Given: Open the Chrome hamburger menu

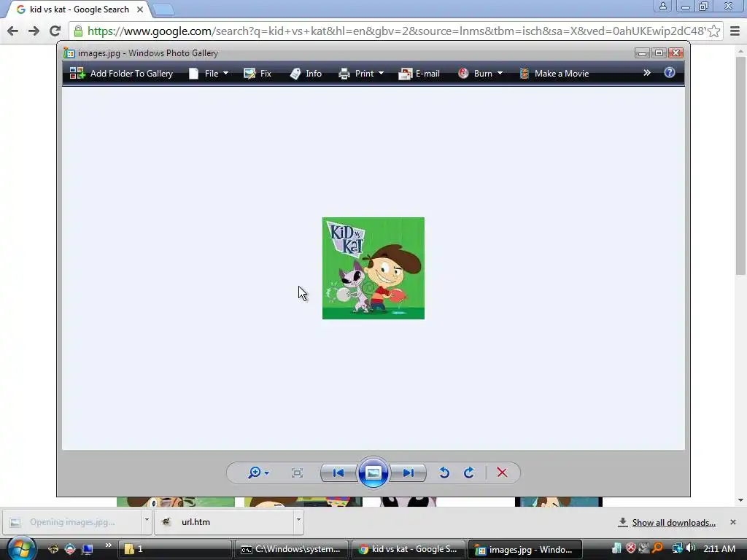Looking at the screenshot, I should tap(735, 31).
